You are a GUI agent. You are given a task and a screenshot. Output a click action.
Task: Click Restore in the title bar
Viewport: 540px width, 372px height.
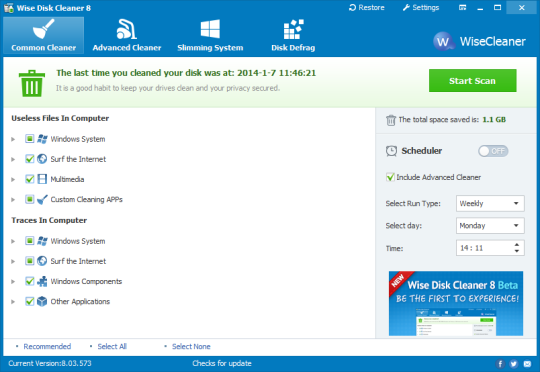367,8
